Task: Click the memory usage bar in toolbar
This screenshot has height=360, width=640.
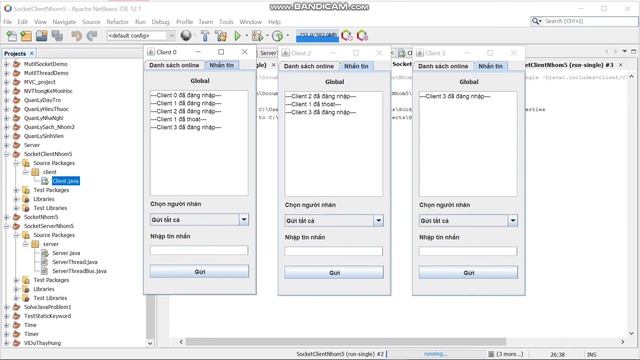Action: 317,36
